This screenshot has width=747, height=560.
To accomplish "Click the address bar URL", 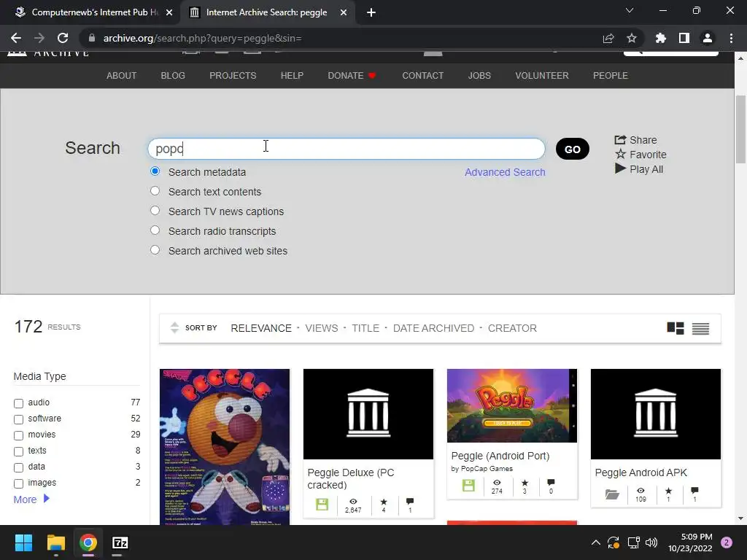I will click(x=203, y=38).
